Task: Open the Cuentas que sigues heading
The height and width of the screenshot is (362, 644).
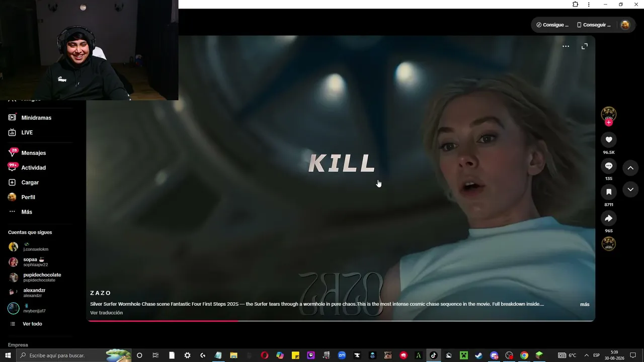Action: point(30,232)
